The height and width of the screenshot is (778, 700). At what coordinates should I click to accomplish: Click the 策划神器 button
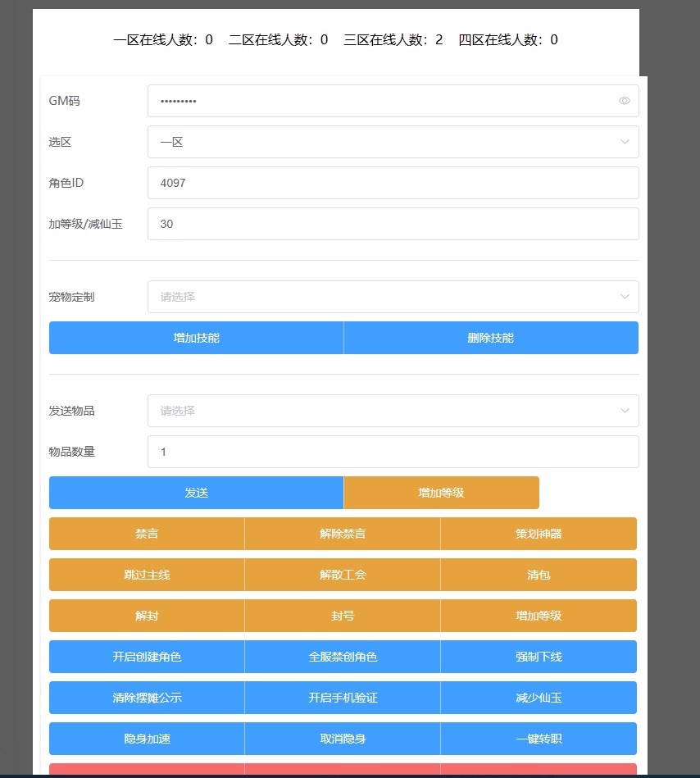click(539, 534)
